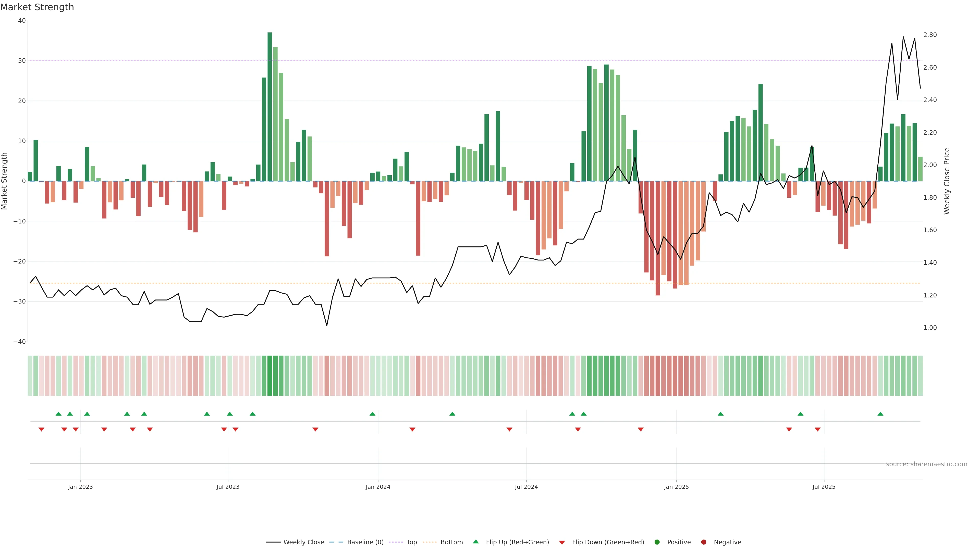Image resolution: width=980 pixels, height=551 pixels.
Task: Click the source: sharemaestro.com text
Action: 926,464
